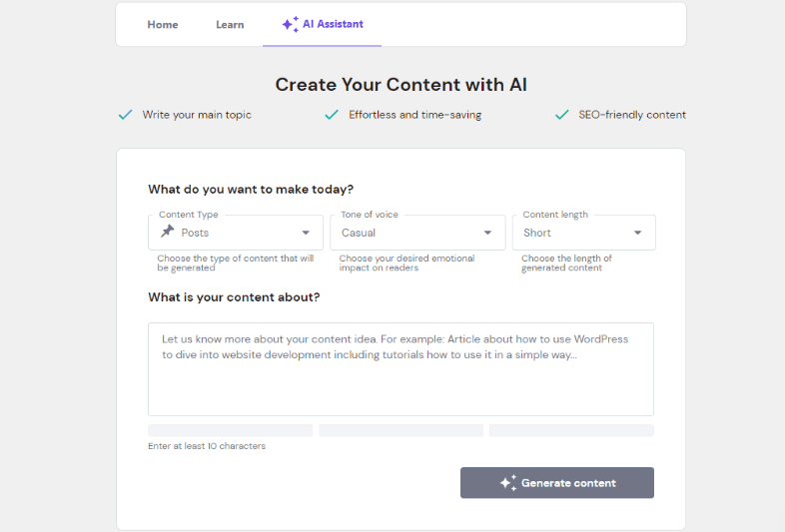Expand the Content Type dropdown arrow
The width and height of the screenshot is (785, 532).
306,233
